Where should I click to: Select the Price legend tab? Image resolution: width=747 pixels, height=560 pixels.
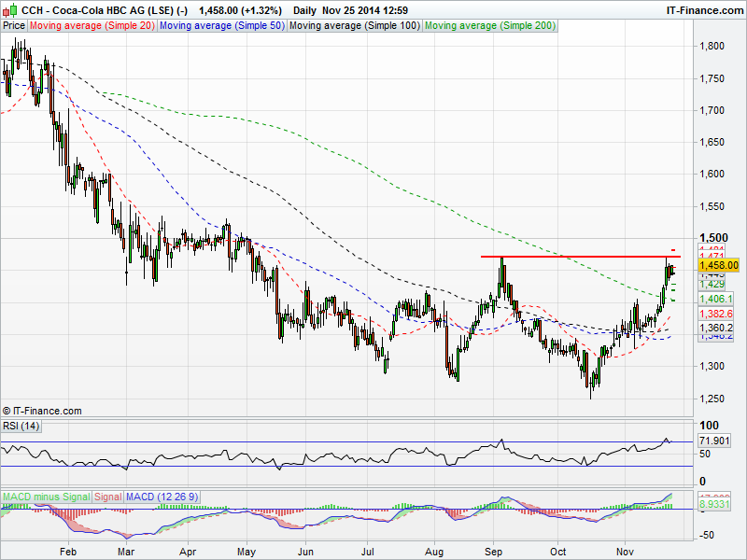[x=14, y=26]
